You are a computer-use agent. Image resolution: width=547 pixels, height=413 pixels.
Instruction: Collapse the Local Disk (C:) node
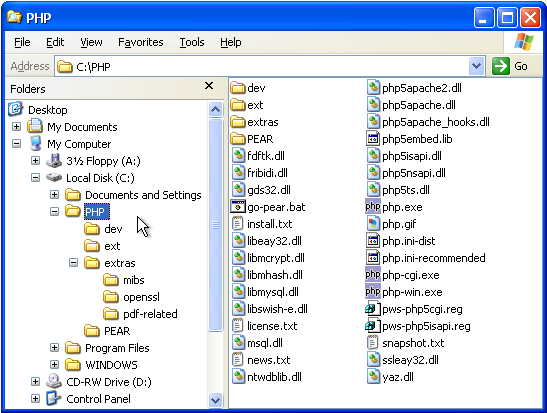point(35,178)
